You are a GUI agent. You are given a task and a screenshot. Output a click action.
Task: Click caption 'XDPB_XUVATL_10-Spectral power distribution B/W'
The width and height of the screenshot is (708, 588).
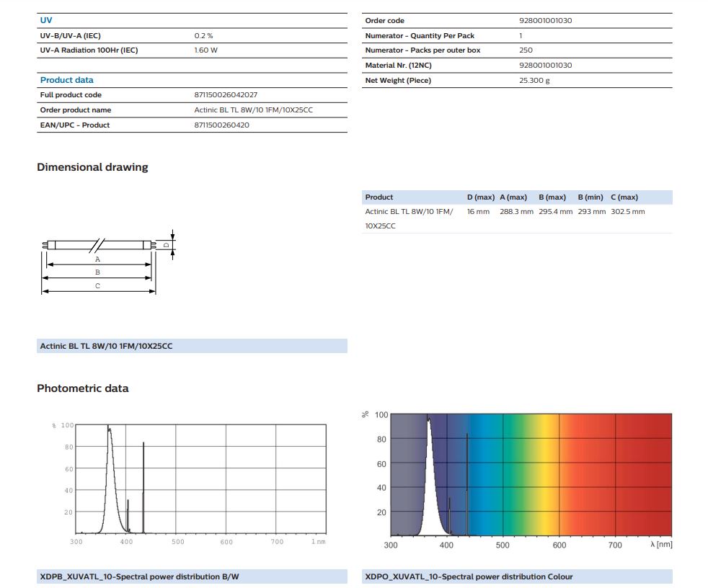click(x=140, y=576)
